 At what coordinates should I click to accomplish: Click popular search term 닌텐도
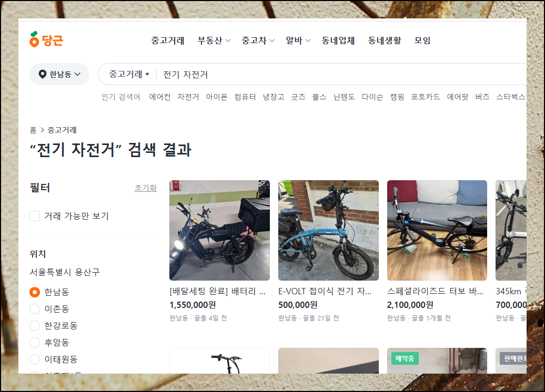click(344, 97)
